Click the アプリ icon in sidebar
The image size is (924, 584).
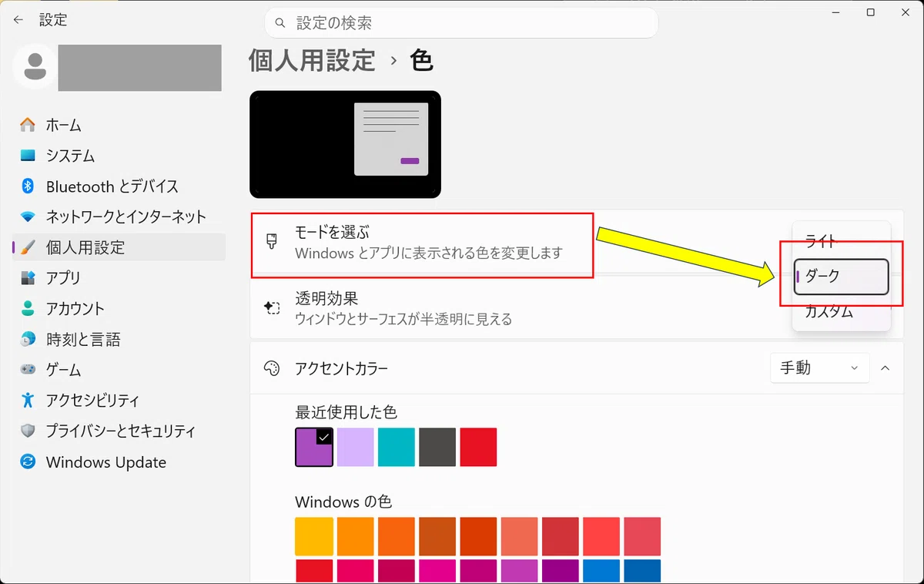pyautogui.click(x=28, y=277)
